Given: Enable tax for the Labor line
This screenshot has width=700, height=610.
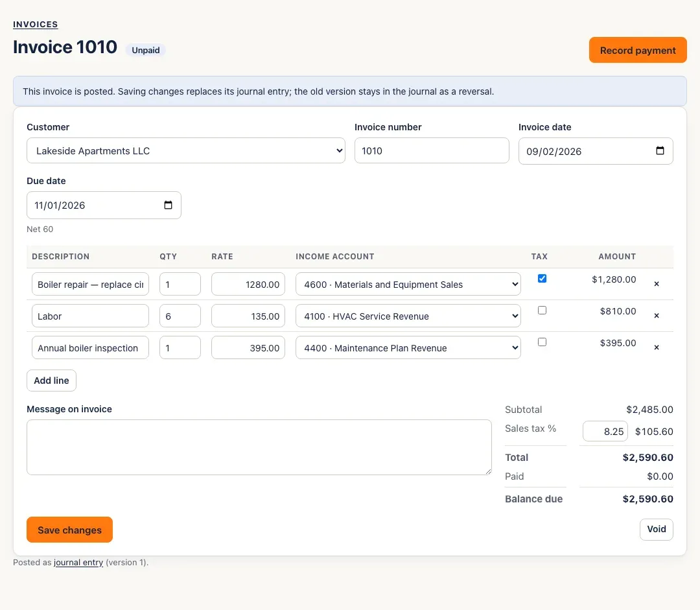Looking at the screenshot, I should tap(542, 311).
